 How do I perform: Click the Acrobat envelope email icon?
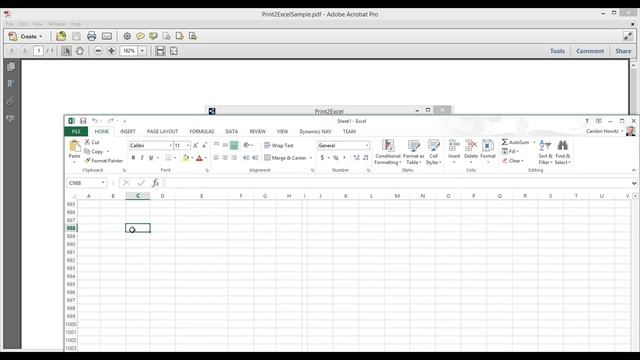(x=107, y=36)
